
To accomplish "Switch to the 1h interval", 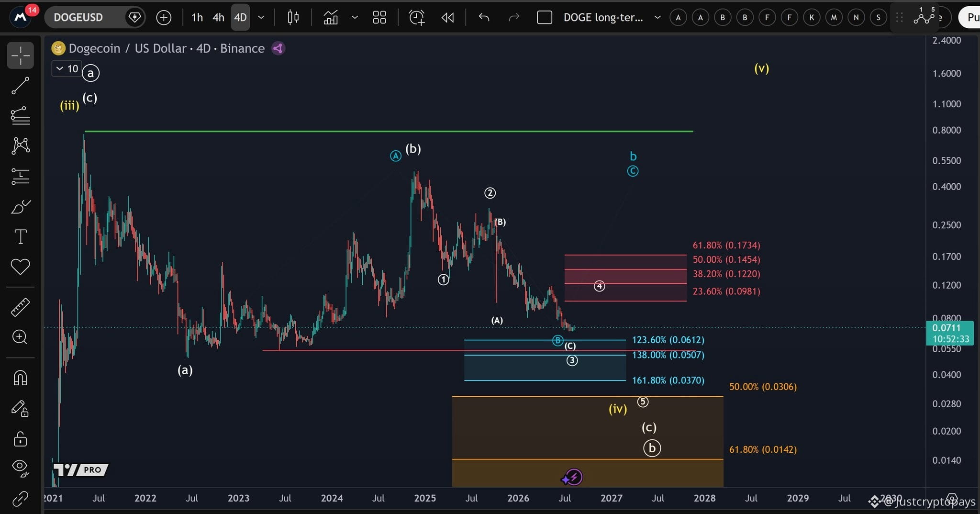I will tap(197, 18).
